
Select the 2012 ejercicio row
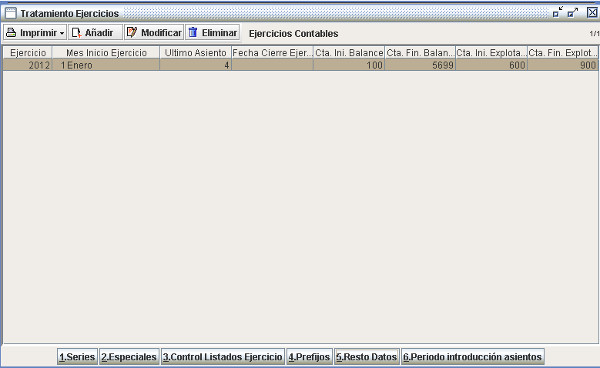tap(300, 65)
